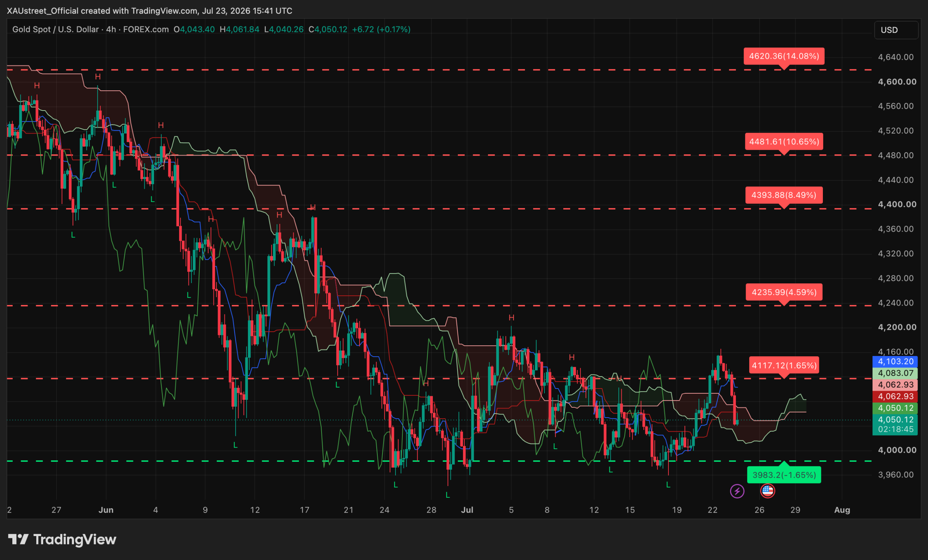Click the 4,000.00 price axis label
This screenshot has width=928, height=560.
click(x=897, y=450)
